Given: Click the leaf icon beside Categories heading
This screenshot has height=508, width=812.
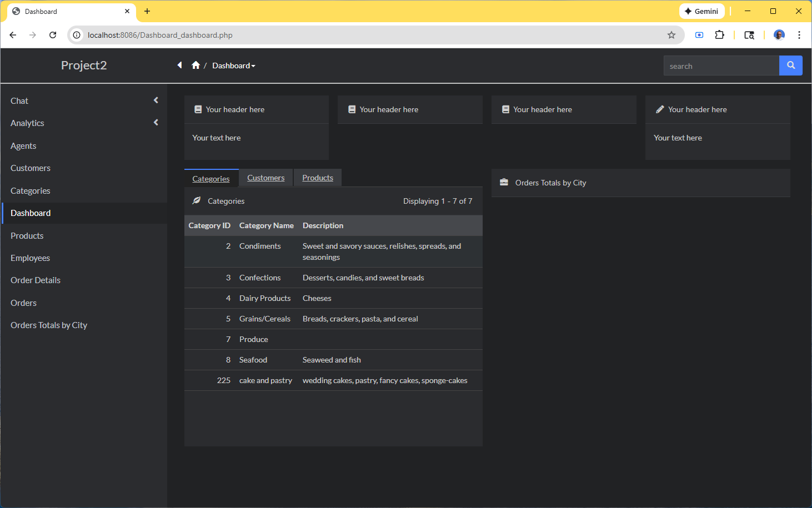Looking at the screenshot, I should (197, 201).
